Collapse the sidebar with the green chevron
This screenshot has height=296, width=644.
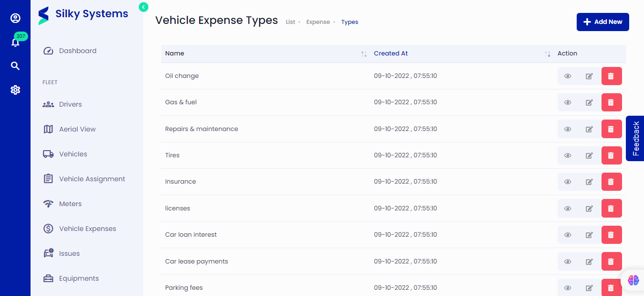point(143,7)
